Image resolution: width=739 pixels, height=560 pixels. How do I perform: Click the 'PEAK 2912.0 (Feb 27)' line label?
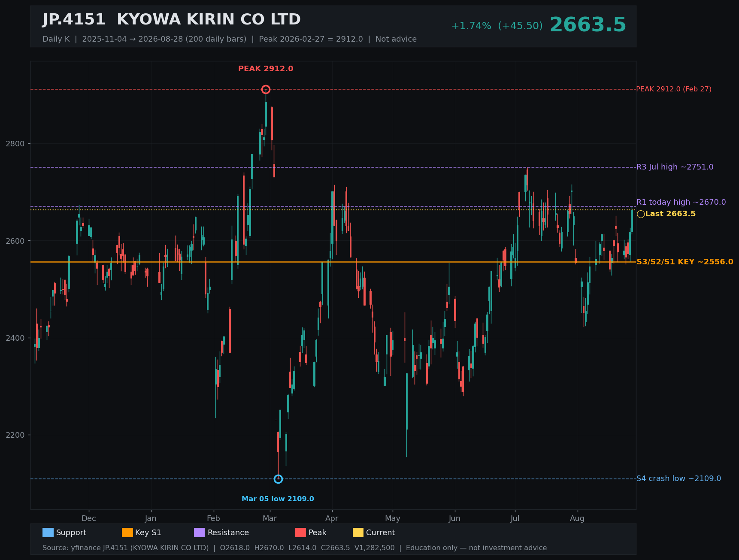point(674,89)
